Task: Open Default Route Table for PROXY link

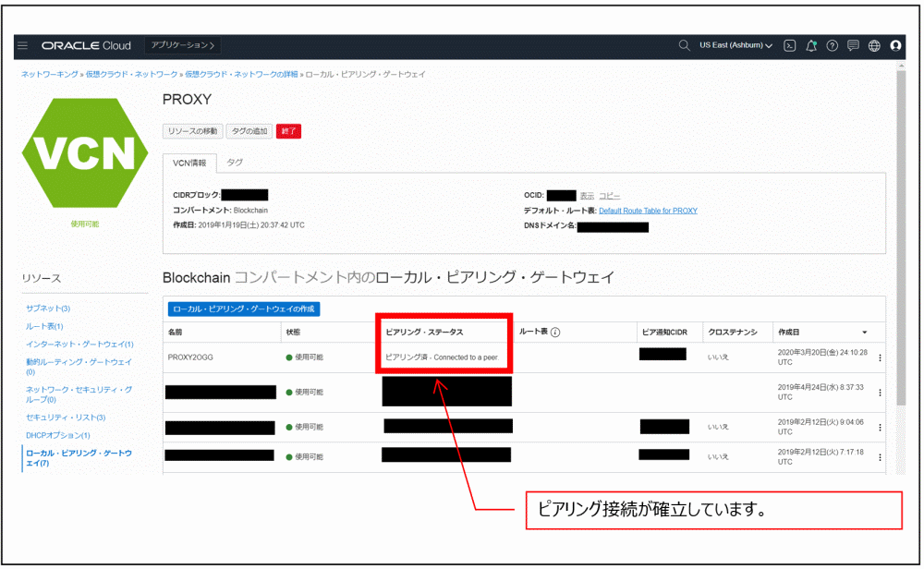Action: [x=648, y=211]
